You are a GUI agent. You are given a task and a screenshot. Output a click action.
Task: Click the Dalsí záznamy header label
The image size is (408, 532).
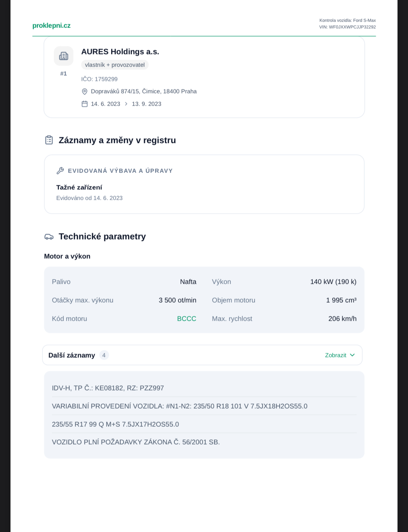(71, 355)
